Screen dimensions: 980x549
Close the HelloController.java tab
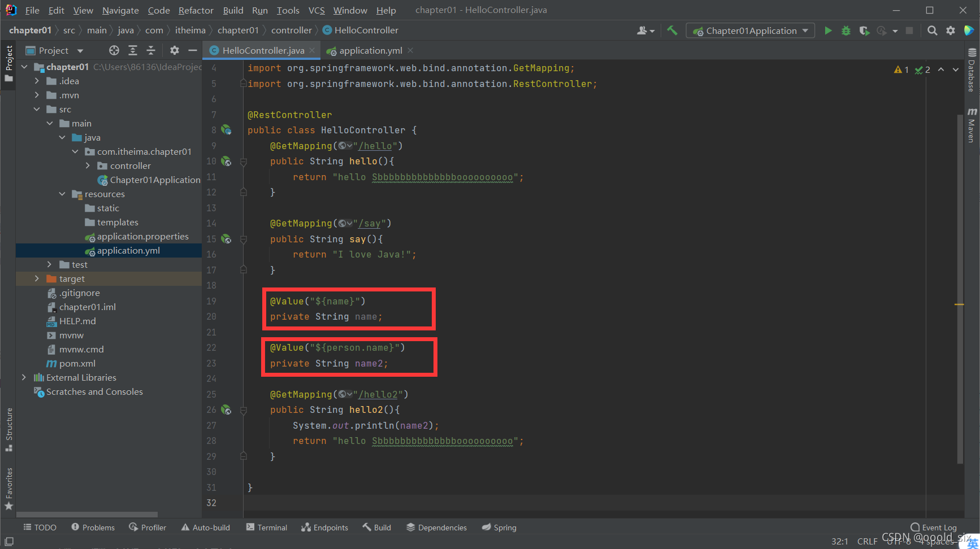[311, 50]
